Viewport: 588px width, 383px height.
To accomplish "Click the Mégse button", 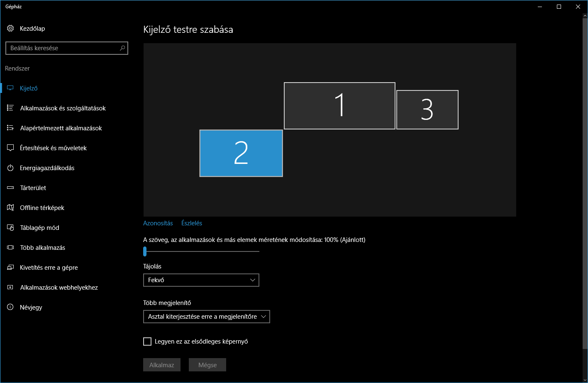I will [207, 365].
